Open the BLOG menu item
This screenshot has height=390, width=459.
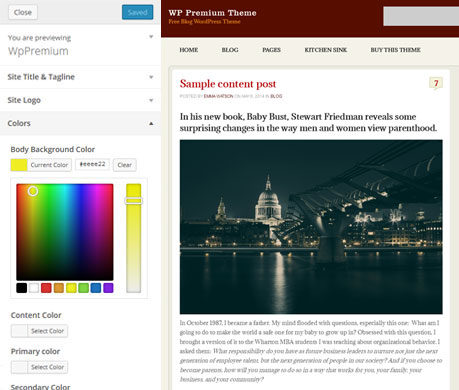[230, 50]
